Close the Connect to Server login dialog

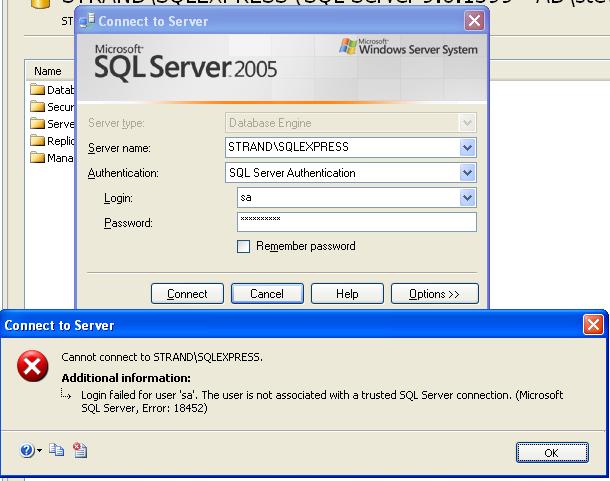(474, 20)
